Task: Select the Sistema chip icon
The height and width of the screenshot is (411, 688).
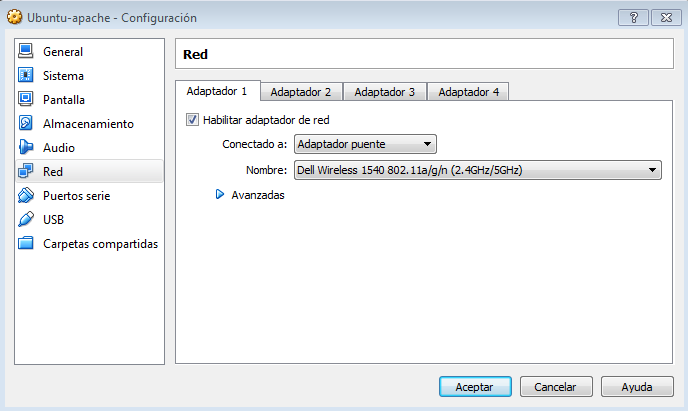Action: [x=26, y=76]
